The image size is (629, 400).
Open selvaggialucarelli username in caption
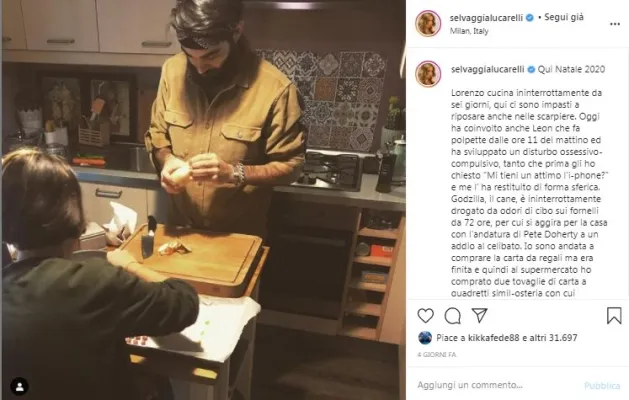point(488,69)
